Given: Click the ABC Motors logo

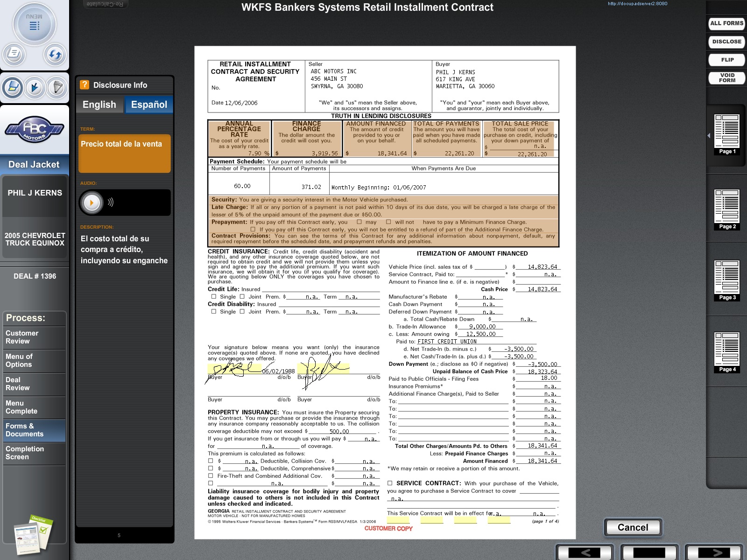Looking at the screenshot, I should pyautogui.click(x=34, y=129).
